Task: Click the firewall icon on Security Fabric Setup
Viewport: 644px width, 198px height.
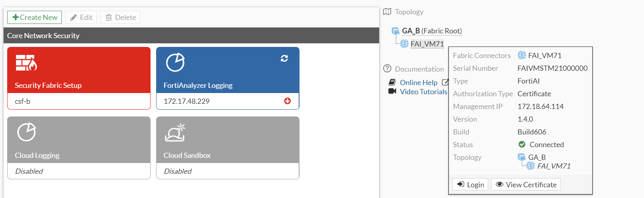Action: [x=26, y=63]
